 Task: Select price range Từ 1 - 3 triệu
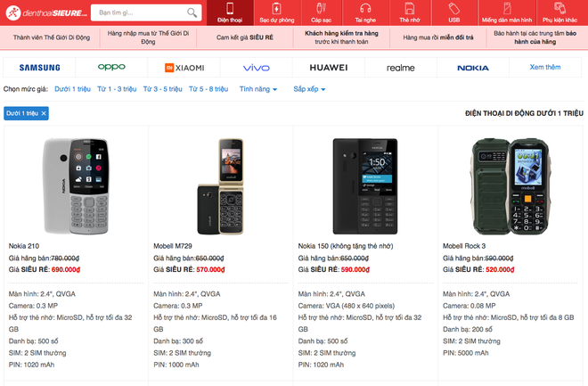point(117,89)
